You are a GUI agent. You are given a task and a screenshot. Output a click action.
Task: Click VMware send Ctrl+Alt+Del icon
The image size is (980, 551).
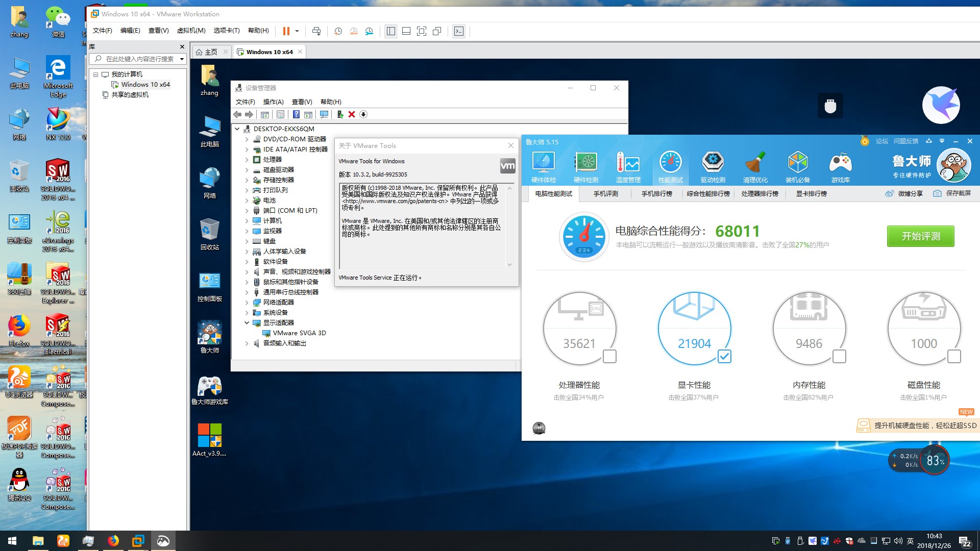316,31
